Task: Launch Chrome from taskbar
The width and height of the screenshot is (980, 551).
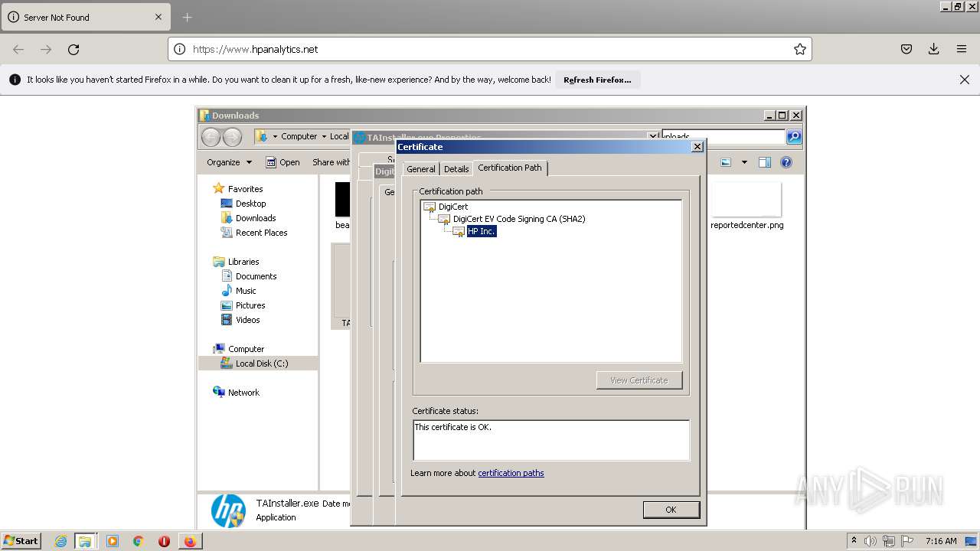Action: pos(138,541)
